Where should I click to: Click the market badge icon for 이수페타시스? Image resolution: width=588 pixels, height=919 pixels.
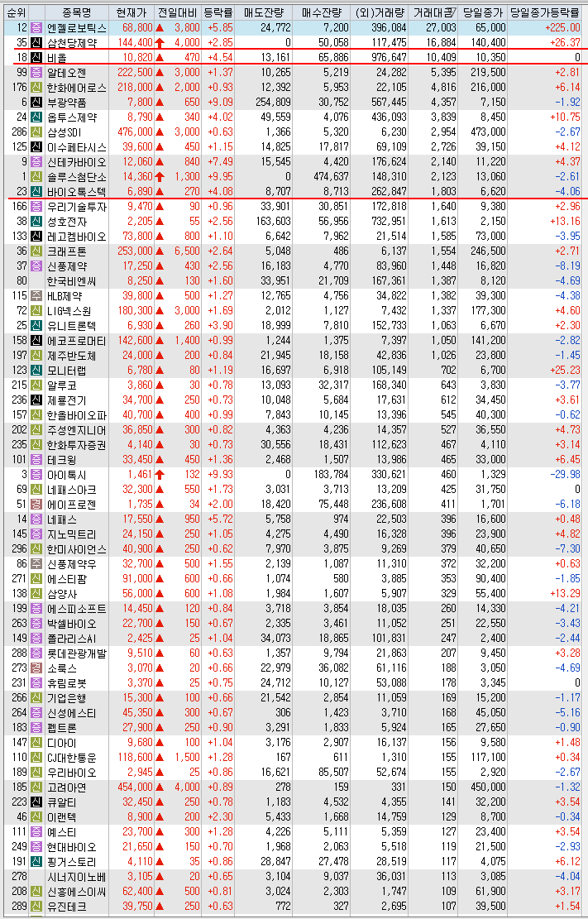click(36, 146)
